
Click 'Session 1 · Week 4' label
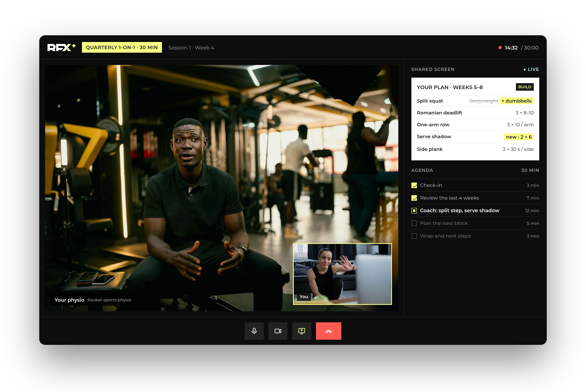(x=191, y=48)
